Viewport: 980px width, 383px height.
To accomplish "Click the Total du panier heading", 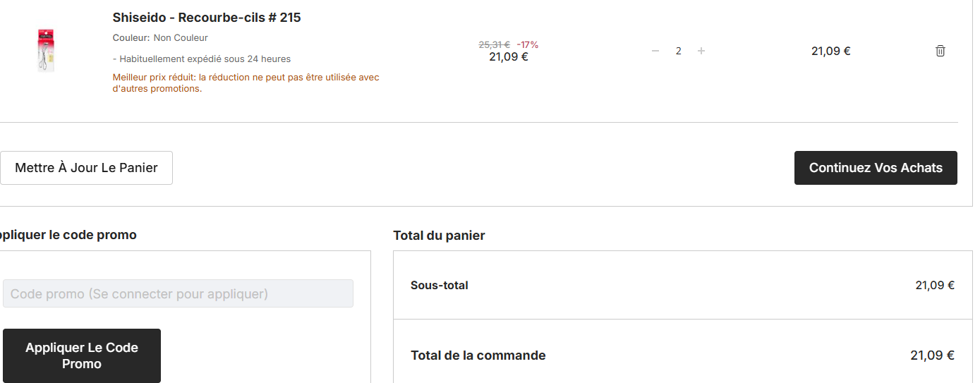I will [x=439, y=236].
